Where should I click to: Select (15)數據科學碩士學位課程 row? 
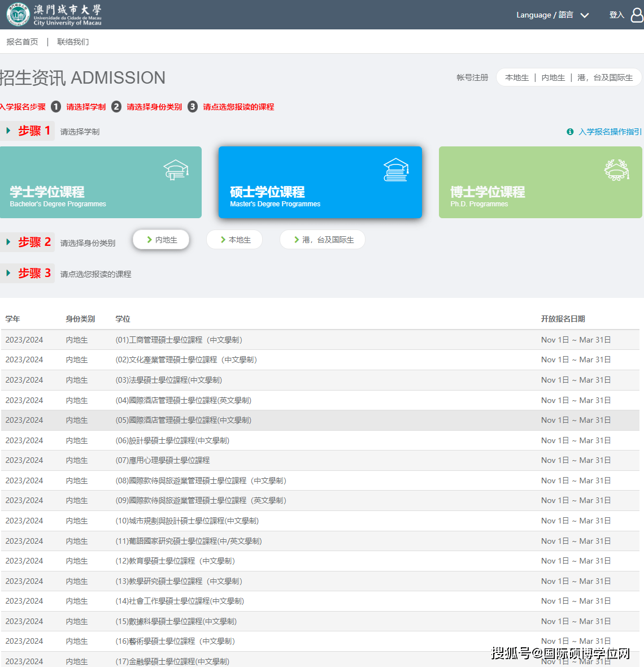point(320,621)
